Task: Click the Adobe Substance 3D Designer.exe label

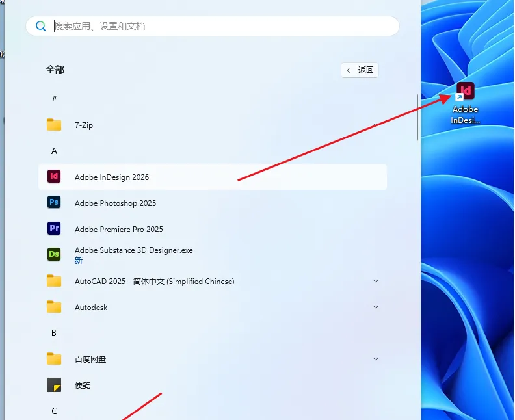Action: click(134, 250)
